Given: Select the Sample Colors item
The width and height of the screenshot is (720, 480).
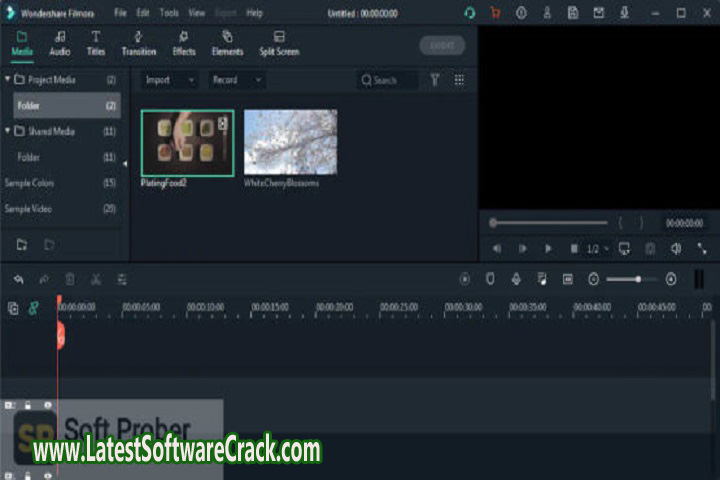Looking at the screenshot, I should [x=32, y=183].
